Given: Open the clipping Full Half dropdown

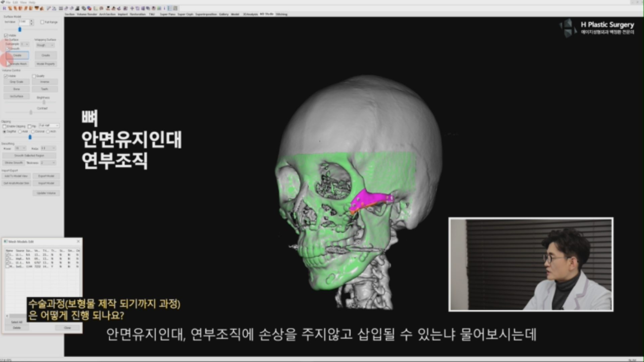Looking at the screenshot, I should coord(49,126).
